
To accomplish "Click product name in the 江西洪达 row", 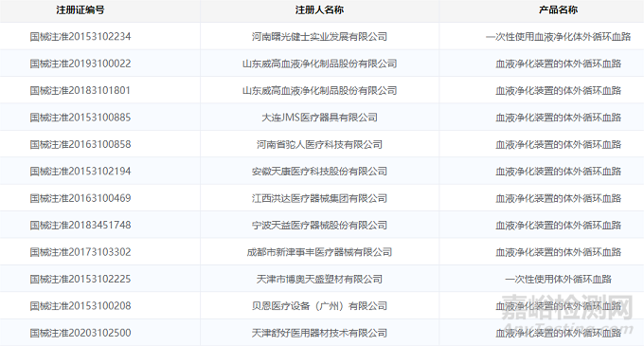I will pos(558,198).
